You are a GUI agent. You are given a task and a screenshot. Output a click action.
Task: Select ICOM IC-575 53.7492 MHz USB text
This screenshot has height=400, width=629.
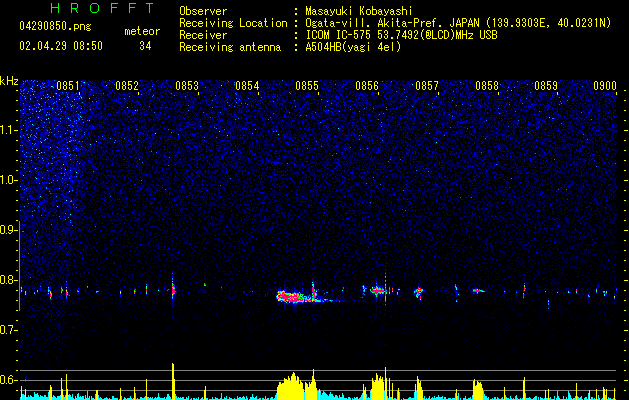coord(401,35)
